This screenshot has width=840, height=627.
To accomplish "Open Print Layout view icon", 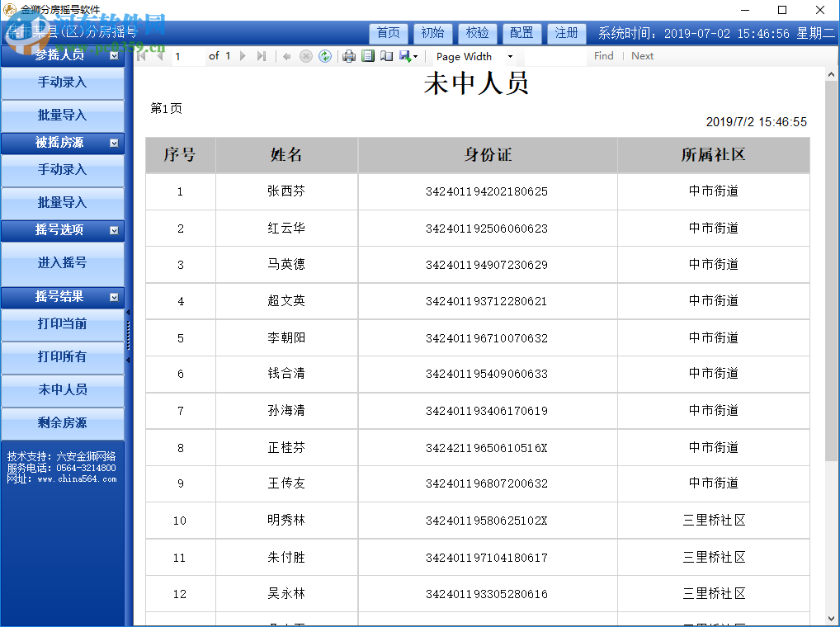I will pyautogui.click(x=368, y=56).
